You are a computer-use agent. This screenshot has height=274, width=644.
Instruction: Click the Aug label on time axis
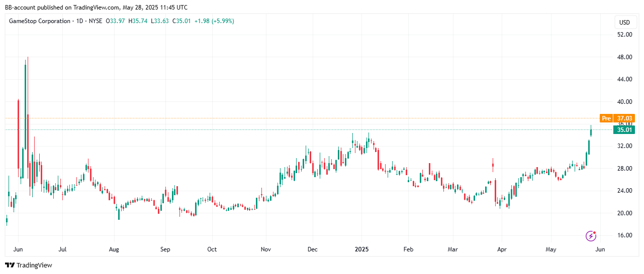click(x=114, y=249)
